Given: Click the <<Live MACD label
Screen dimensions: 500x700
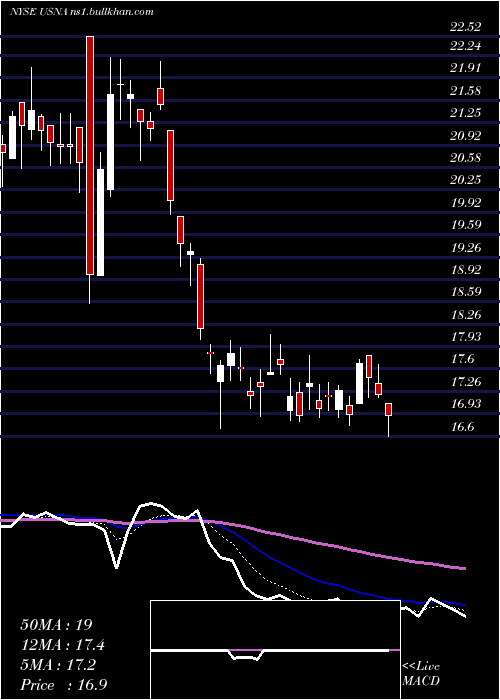Looking at the screenshot, I should 421,674.
